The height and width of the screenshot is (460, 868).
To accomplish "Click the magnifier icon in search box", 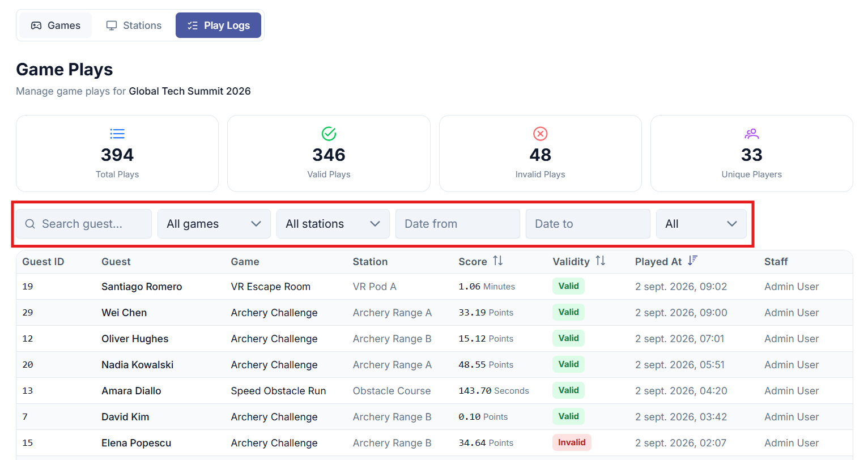I will pos(30,224).
